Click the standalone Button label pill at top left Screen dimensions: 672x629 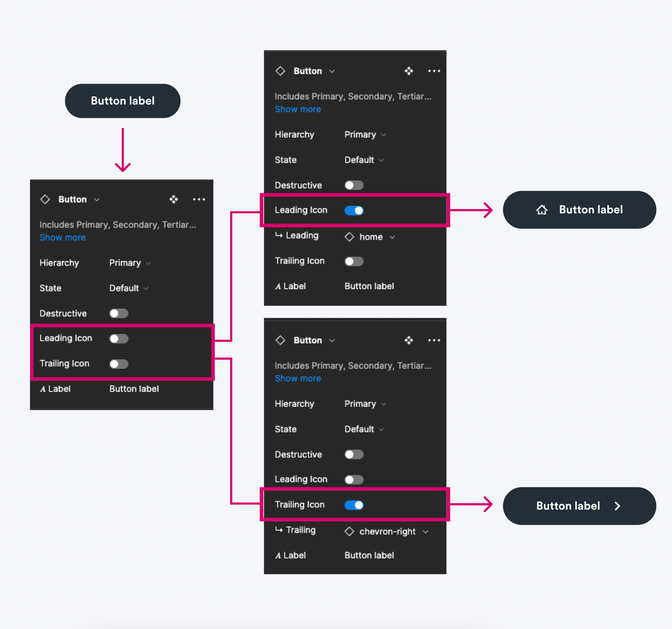(x=123, y=101)
